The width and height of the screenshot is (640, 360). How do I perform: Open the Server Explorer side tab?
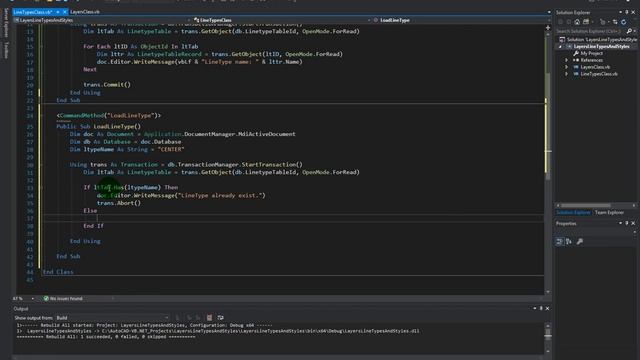pos(6,22)
